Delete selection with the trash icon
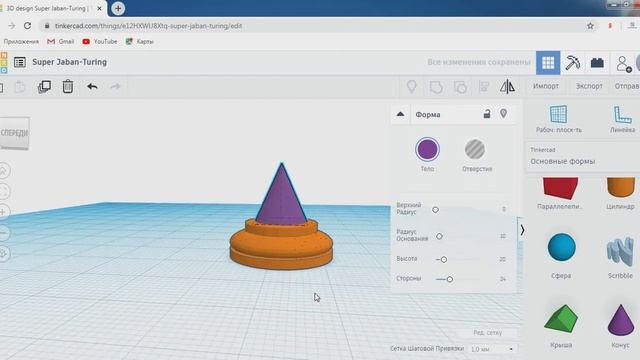Image resolution: width=640 pixels, height=360 pixels. (x=68, y=87)
